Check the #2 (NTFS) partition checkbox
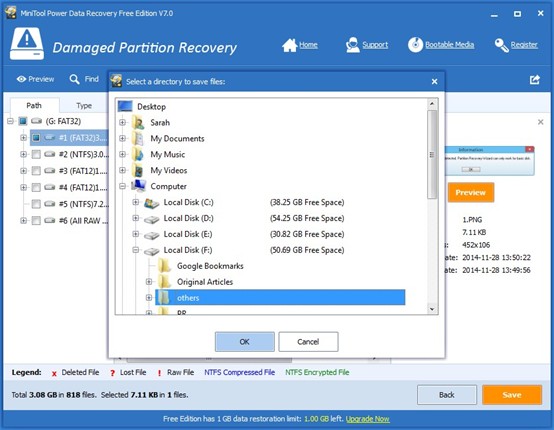Viewport: 554px width, 430px height. [36, 154]
